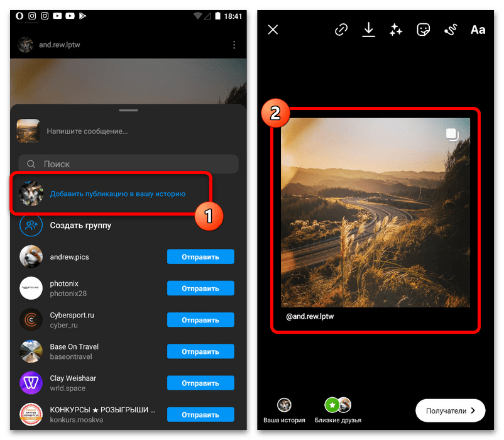Open the Получатели recipients list
Image resolution: width=504 pixels, height=440 pixels.
click(450, 410)
